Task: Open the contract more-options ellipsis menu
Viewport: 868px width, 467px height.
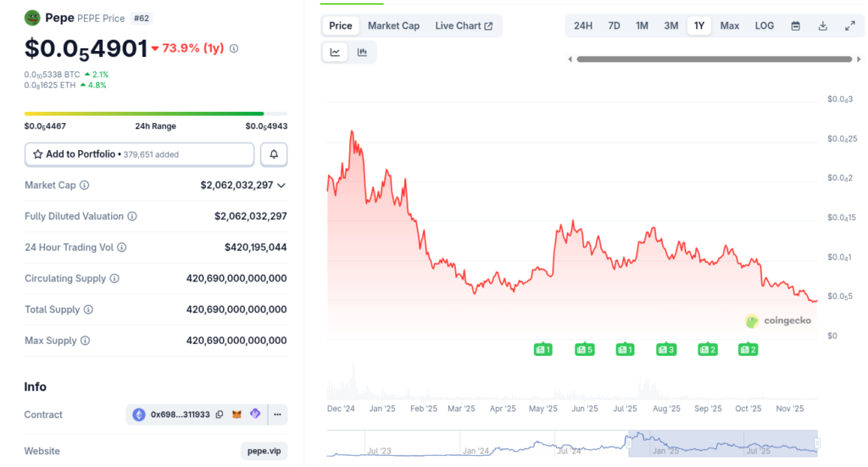Action: click(x=277, y=414)
